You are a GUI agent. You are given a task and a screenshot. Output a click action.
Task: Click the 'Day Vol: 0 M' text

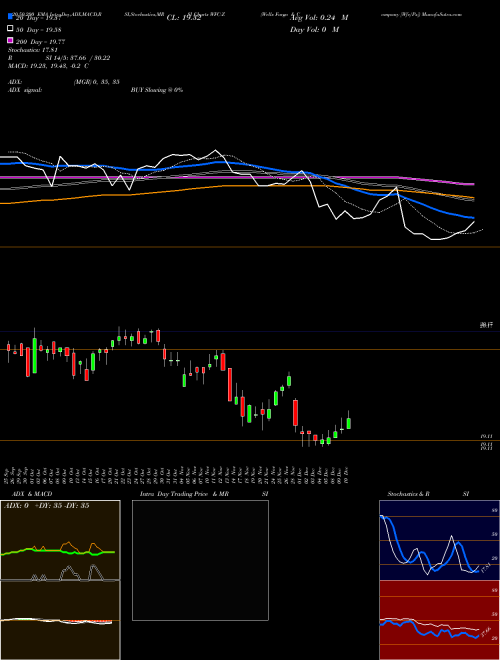pos(314,30)
